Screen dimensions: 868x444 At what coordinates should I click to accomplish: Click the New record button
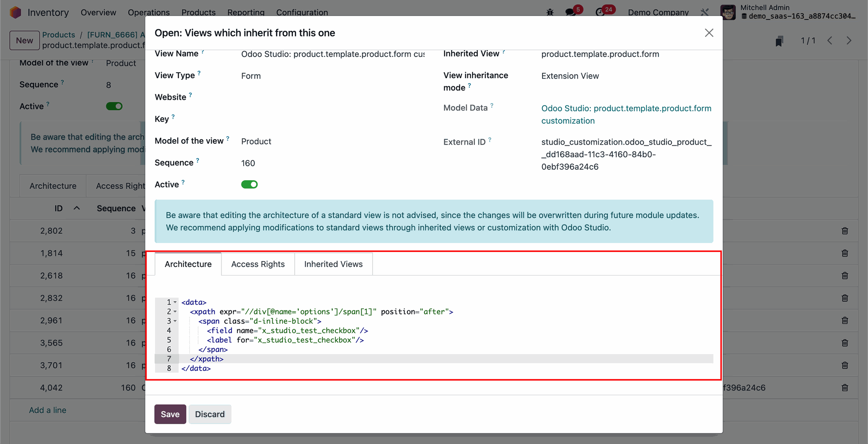click(x=24, y=41)
